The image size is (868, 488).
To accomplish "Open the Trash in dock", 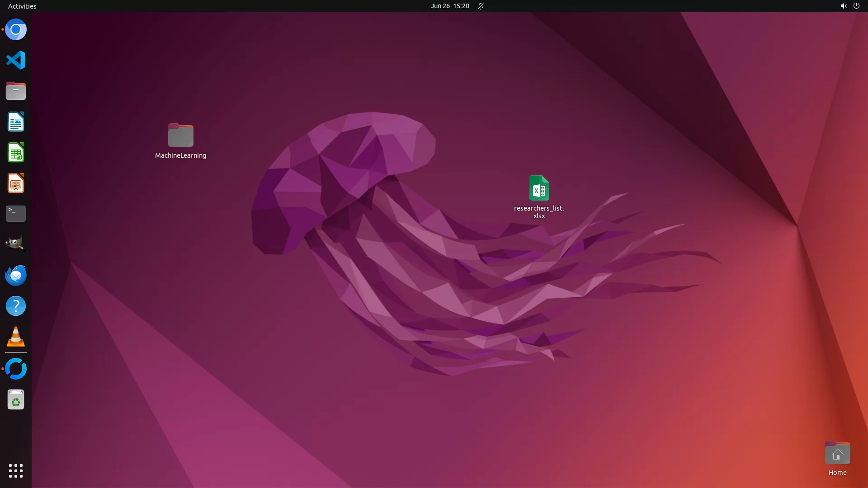I will (x=16, y=400).
